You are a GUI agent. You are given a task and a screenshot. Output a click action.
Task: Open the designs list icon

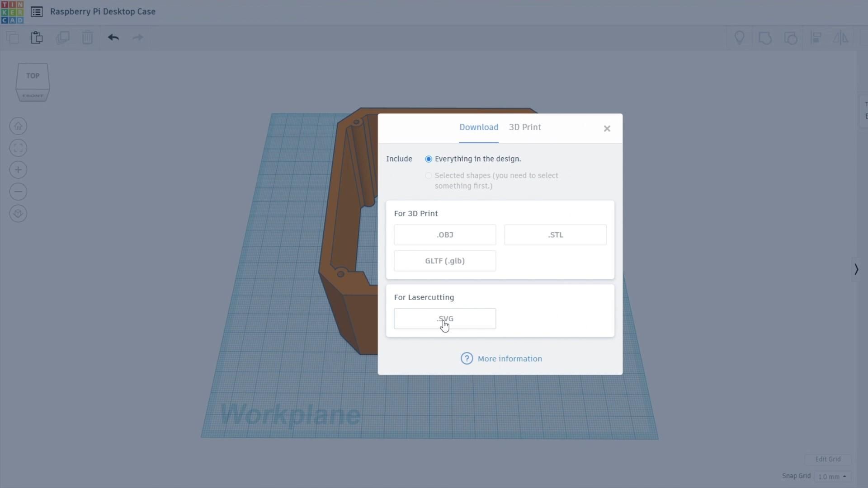37,12
